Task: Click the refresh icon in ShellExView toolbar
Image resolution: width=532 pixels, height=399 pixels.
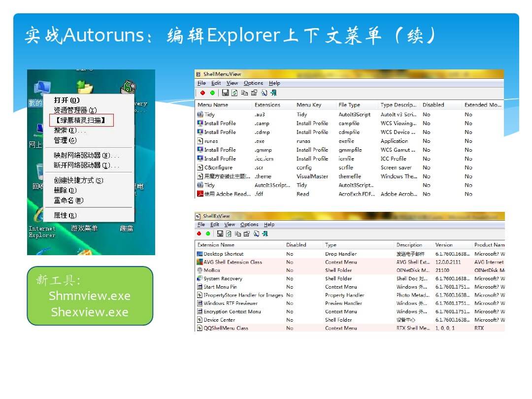Action: [x=229, y=233]
